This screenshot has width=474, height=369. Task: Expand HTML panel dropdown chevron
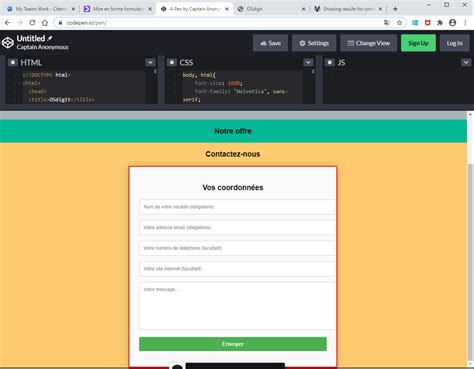(150, 62)
